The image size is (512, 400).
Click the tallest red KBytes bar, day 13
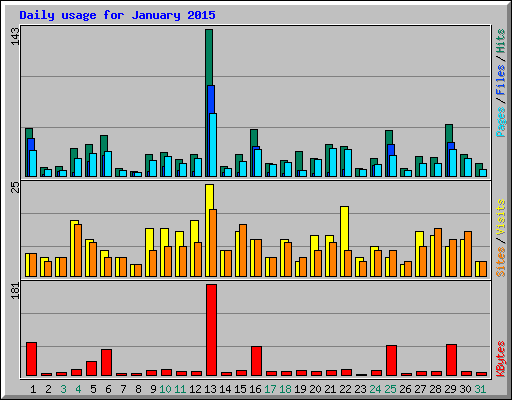tap(211, 330)
